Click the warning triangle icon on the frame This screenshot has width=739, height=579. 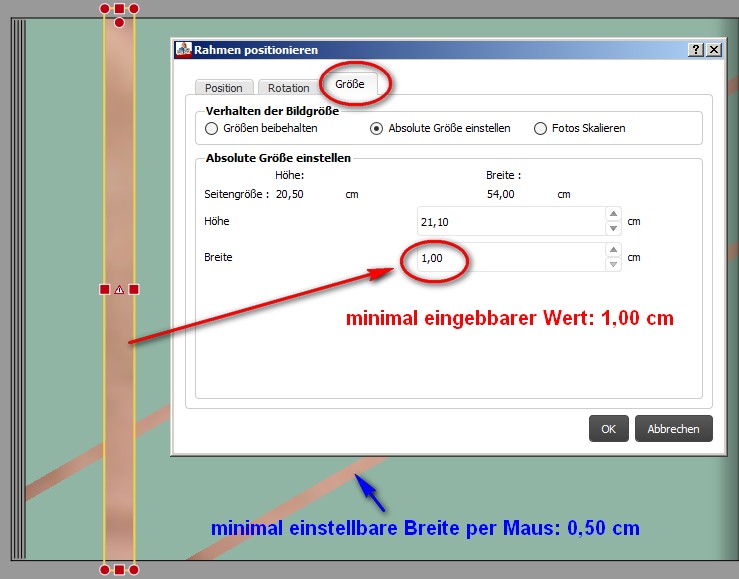point(119,289)
